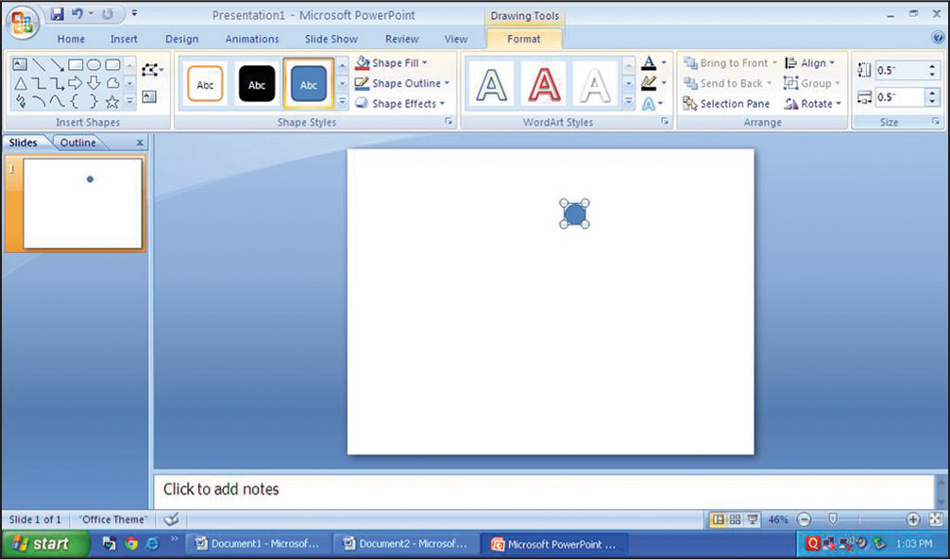Select the Curve line shape
The width and height of the screenshot is (950, 560).
57,102
